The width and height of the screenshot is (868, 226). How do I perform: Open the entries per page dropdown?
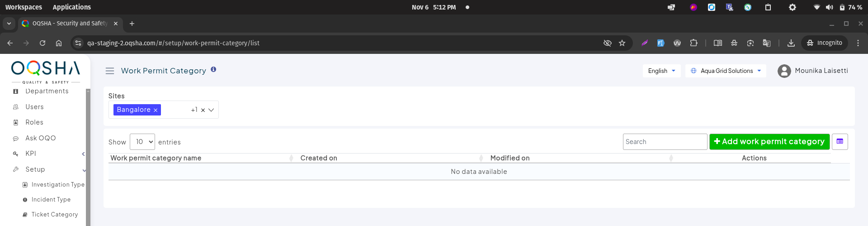click(x=142, y=142)
